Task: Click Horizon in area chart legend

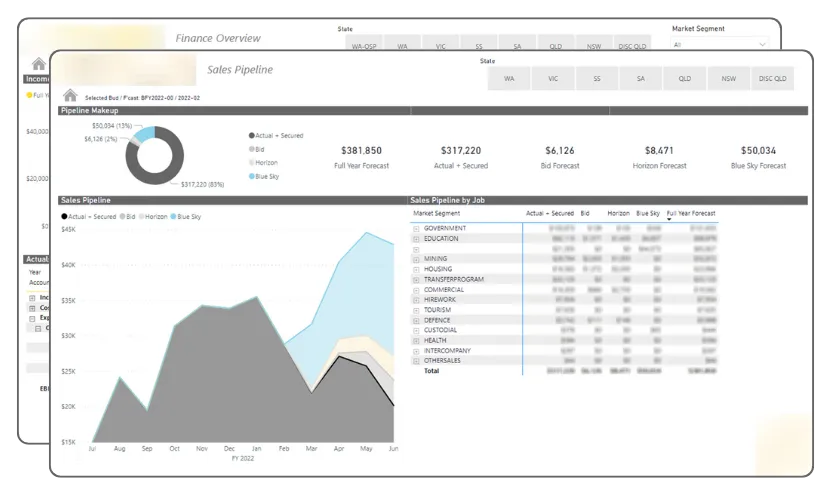Action: coord(153,216)
